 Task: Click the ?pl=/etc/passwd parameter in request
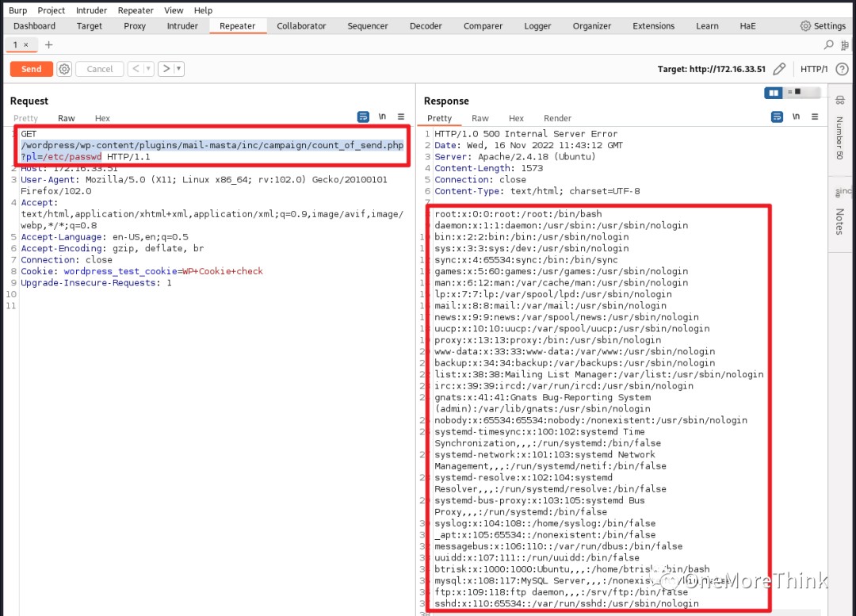click(61, 157)
